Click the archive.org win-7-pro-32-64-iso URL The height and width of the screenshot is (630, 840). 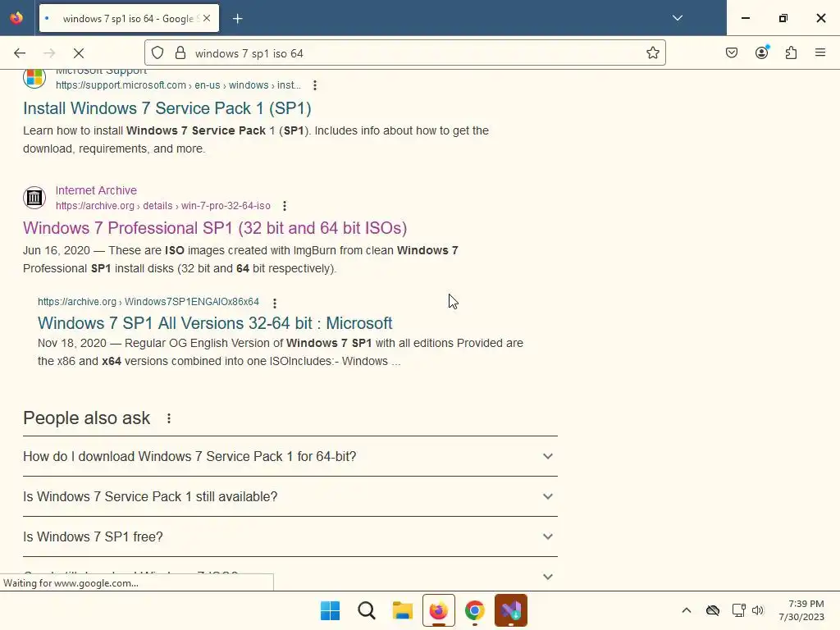(163, 206)
